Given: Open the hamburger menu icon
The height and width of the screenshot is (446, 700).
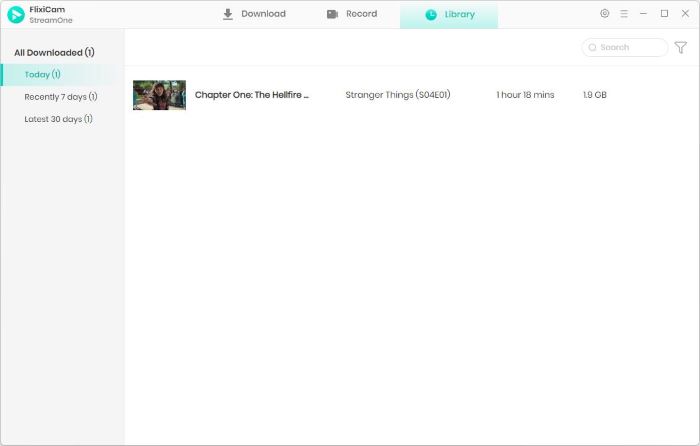Looking at the screenshot, I should pyautogui.click(x=624, y=14).
